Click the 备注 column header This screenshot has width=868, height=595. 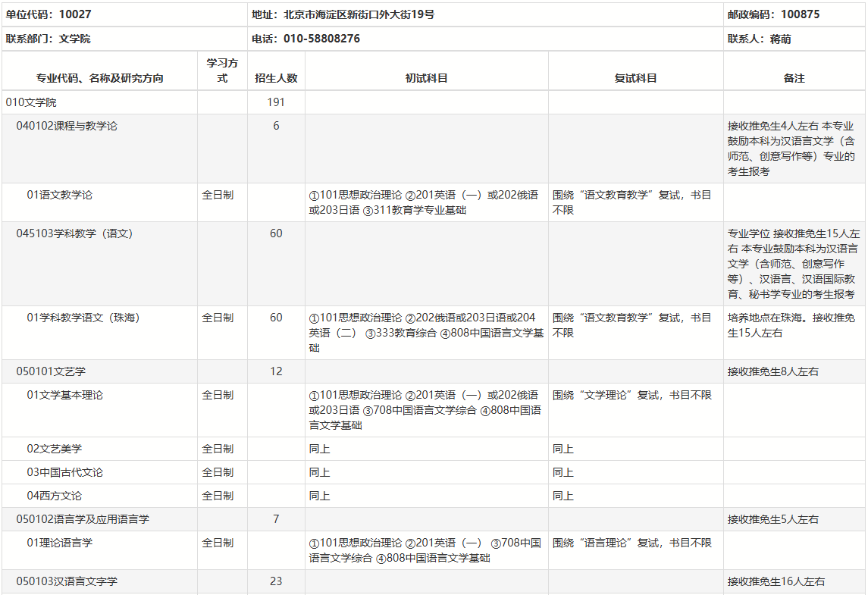[794, 78]
